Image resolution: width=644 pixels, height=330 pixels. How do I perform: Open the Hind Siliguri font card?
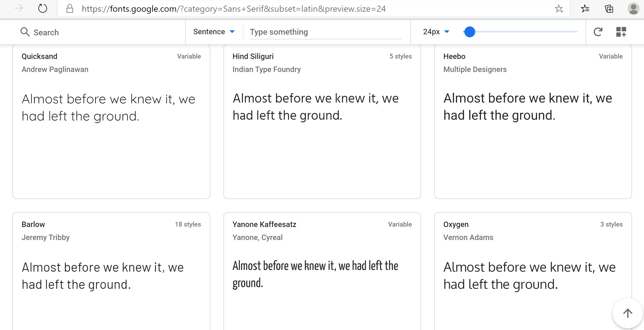pyautogui.click(x=322, y=122)
